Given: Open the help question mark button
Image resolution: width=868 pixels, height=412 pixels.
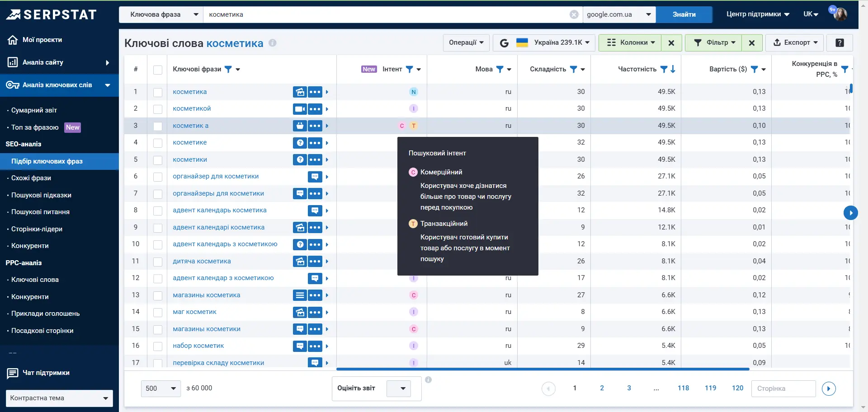Looking at the screenshot, I should pos(840,43).
